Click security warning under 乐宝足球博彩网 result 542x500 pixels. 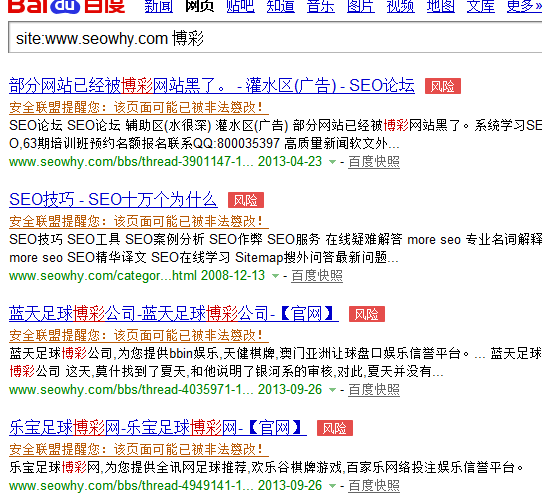tap(139, 450)
